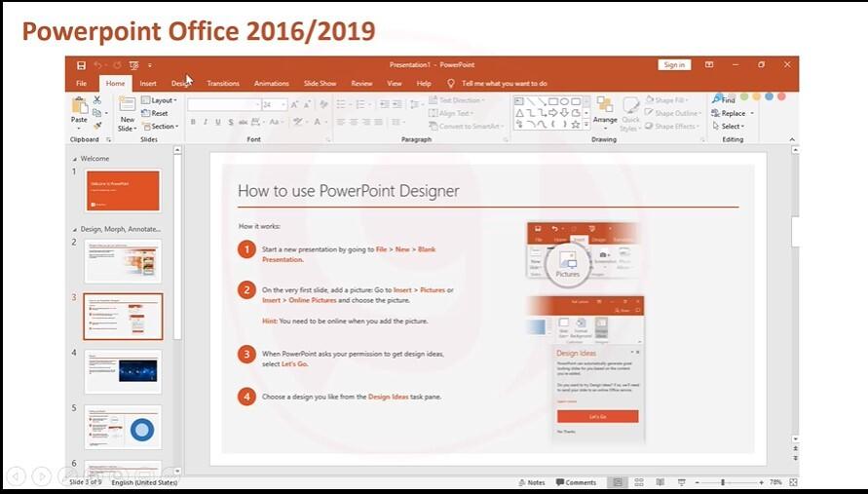This screenshot has height=494, width=868.
Task: Open the Select dropdown in Editing
Action: tap(728, 127)
